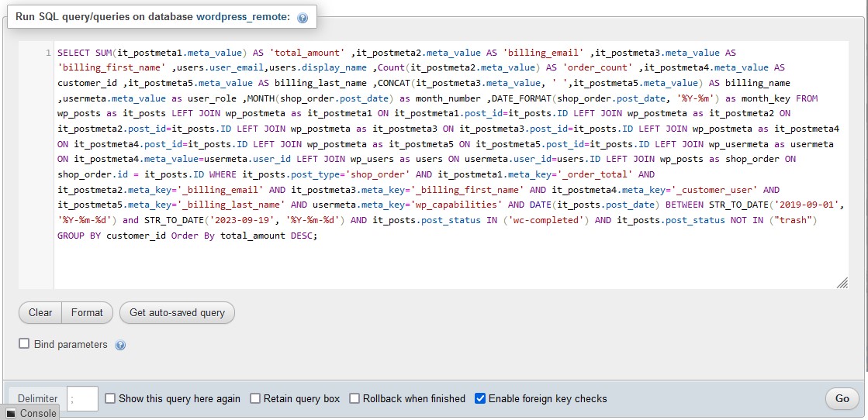Image resolution: width=868 pixels, height=420 pixels.
Task: Click inside the Delimiter input field
Action: click(82, 398)
